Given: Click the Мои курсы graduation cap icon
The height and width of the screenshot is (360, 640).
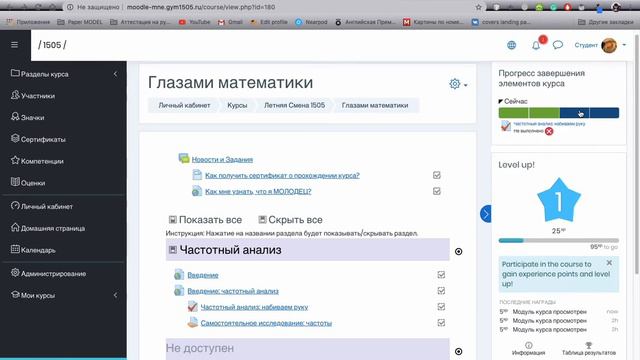Looking at the screenshot, I should click(15, 294).
